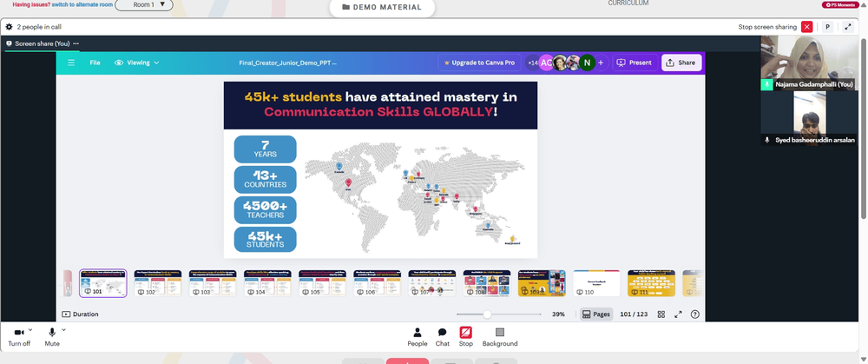Image resolution: width=868 pixels, height=364 pixels.
Task: Select slide thumbnail 101
Action: pos(103,283)
